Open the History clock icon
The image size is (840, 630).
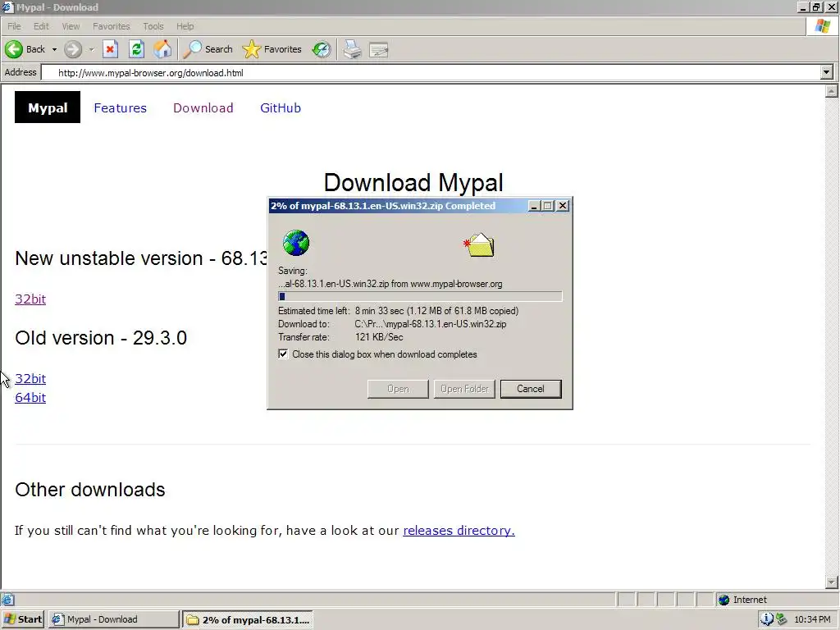(x=322, y=49)
